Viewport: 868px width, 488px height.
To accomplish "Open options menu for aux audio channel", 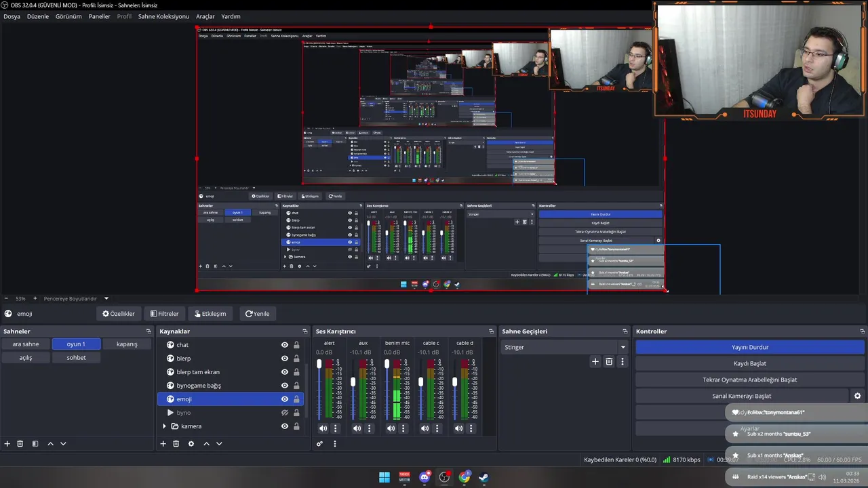I will tap(369, 428).
